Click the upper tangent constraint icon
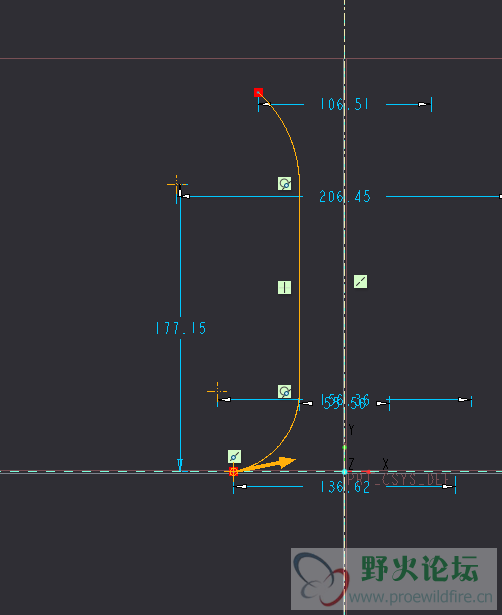Image resolution: width=502 pixels, height=615 pixels. tap(285, 184)
